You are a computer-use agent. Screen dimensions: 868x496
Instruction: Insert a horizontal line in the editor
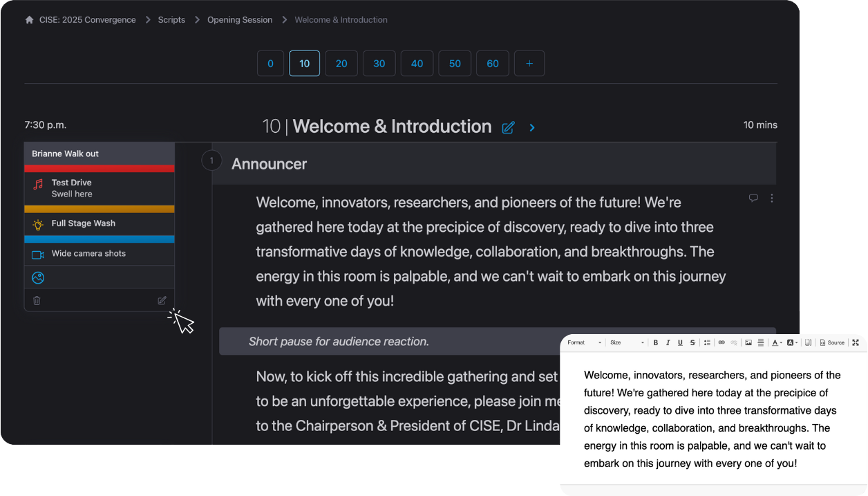[761, 342]
